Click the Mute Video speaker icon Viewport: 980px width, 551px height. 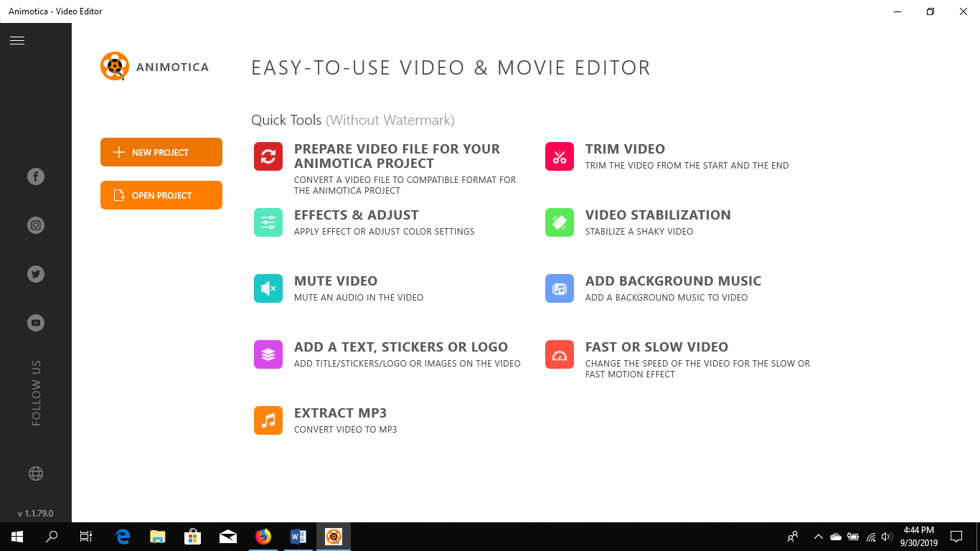[x=268, y=288]
